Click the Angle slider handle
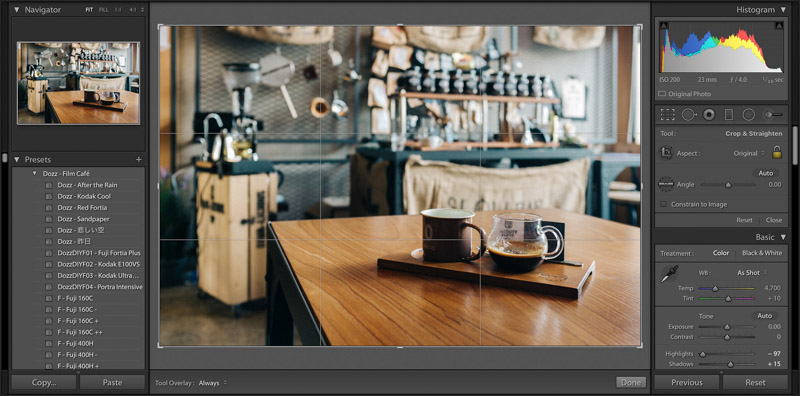This screenshot has height=396, width=800. pos(728,185)
